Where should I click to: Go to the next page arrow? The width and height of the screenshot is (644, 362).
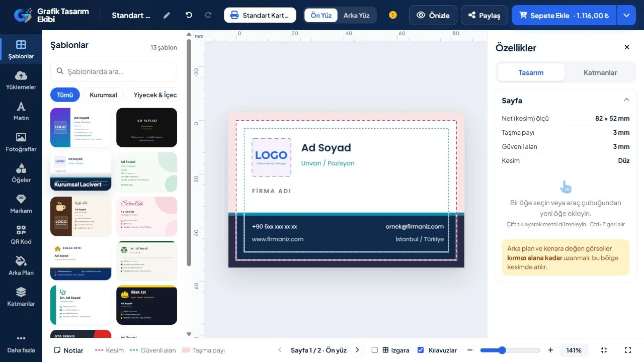(357, 350)
